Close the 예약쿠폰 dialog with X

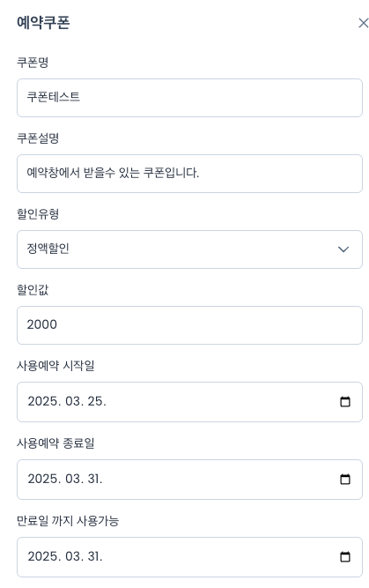pyautogui.click(x=363, y=23)
